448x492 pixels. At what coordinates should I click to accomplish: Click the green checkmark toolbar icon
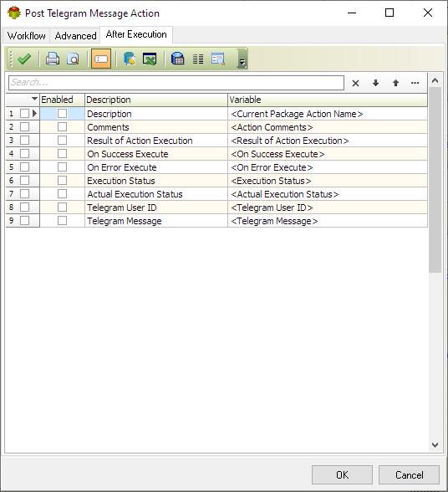(24, 59)
